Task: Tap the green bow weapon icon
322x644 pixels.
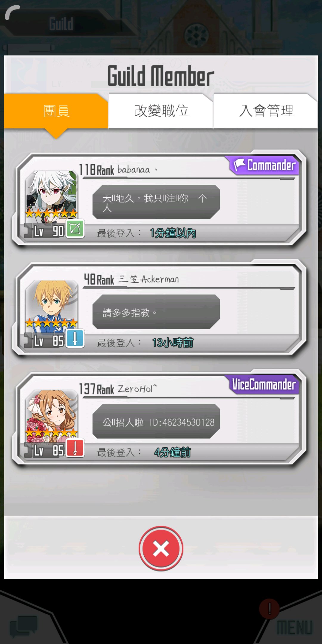Action: [x=75, y=229]
